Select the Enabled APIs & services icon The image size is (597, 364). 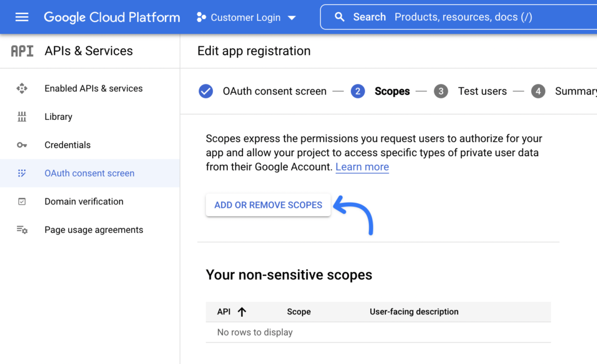[x=22, y=89]
